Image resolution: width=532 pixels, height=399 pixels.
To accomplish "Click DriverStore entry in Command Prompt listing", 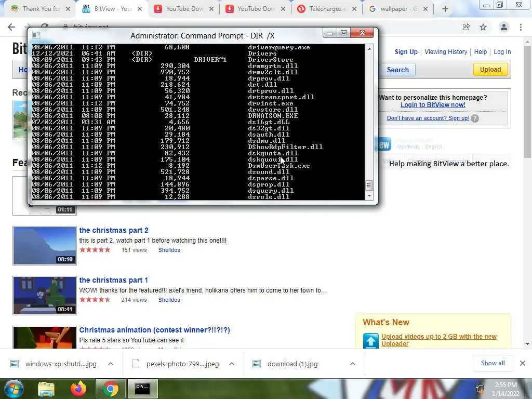I will click(270, 60).
